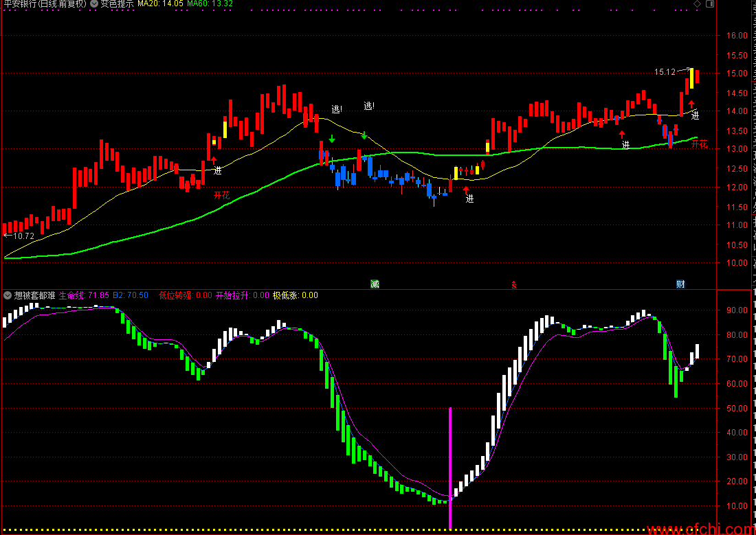Screen dimensions: 756x535
Task: Click the 低位转强: 0.00 value
Action: 186,295
